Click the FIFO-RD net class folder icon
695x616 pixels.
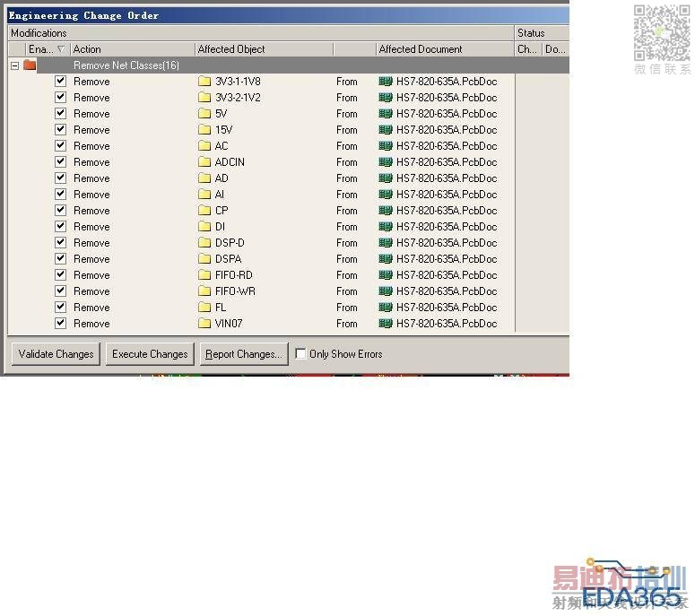(204, 274)
